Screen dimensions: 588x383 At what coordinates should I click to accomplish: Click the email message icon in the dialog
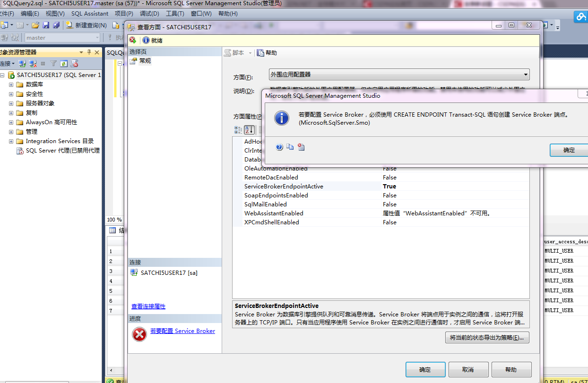pyautogui.click(x=301, y=147)
